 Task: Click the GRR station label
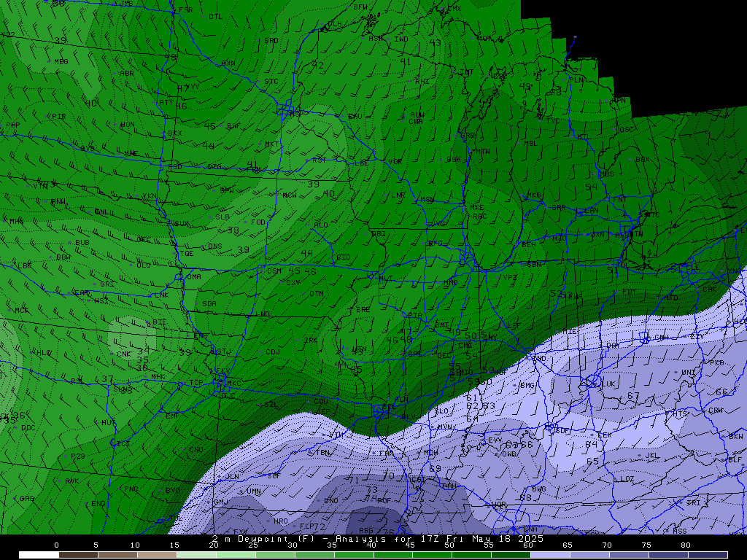558,208
